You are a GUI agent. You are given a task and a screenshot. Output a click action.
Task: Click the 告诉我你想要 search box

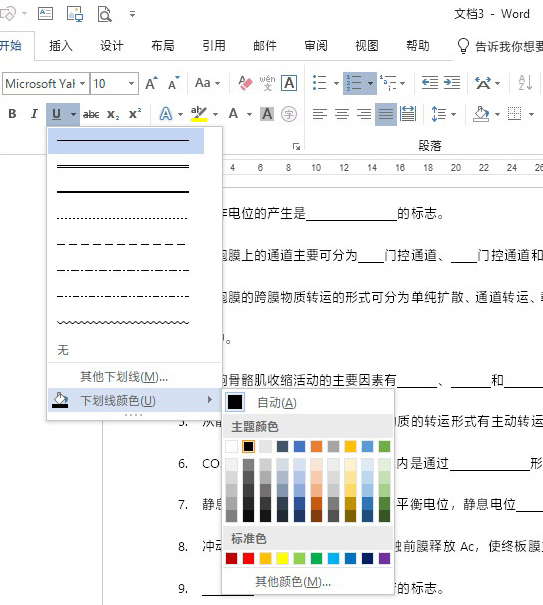pos(500,46)
